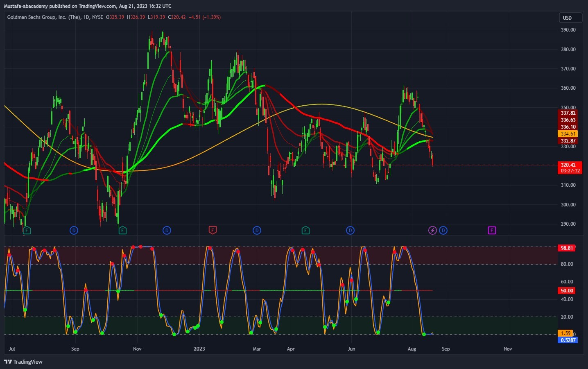Click the open value O325.39
The image size is (588, 369).
click(115, 17)
